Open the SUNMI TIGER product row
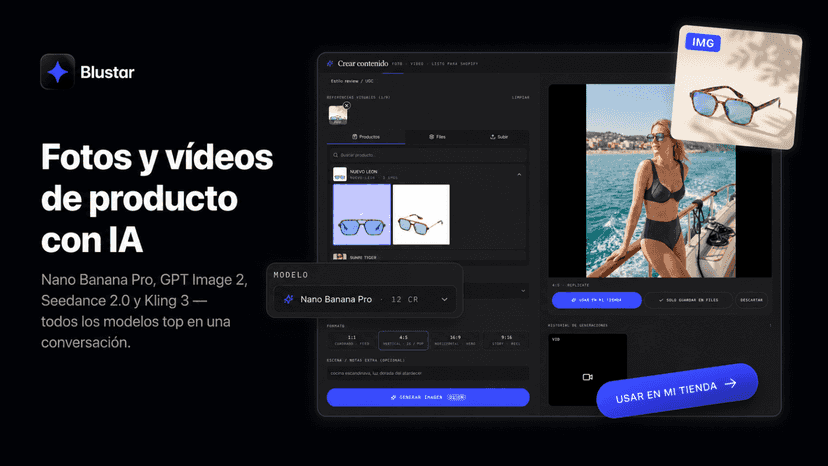Viewport: 828px width, 466px height. 428,257
